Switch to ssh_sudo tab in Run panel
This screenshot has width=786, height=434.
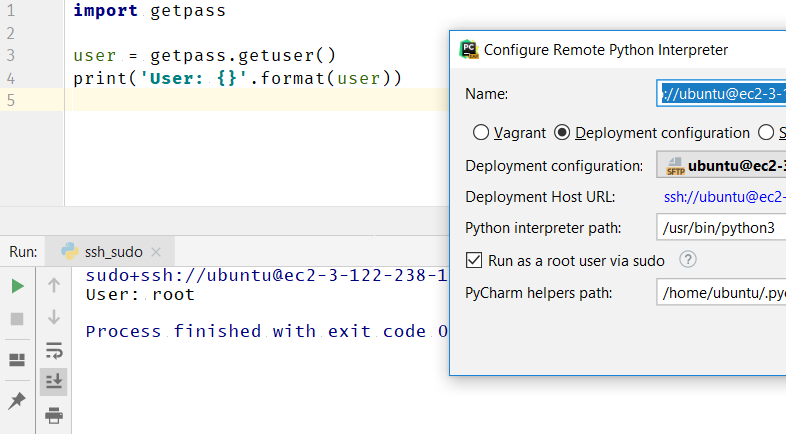(110, 252)
